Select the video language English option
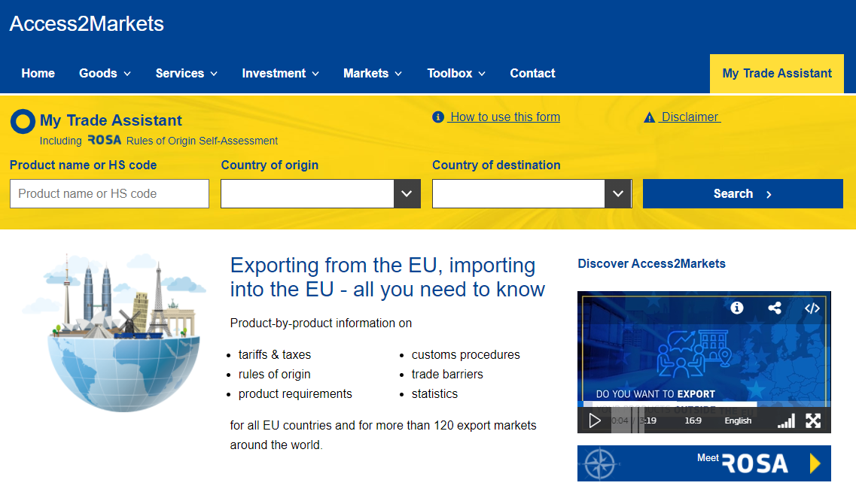Image resolution: width=856 pixels, height=504 pixels. point(738,421)
